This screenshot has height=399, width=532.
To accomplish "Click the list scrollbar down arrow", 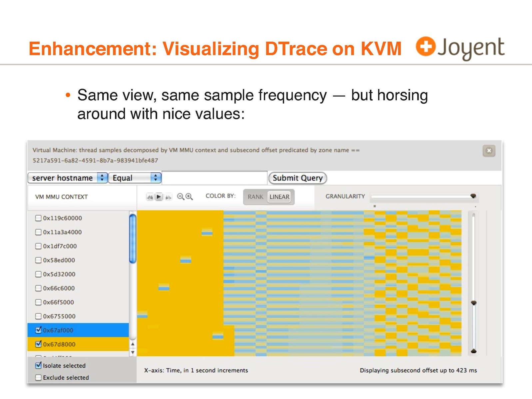I will (133, 352).
